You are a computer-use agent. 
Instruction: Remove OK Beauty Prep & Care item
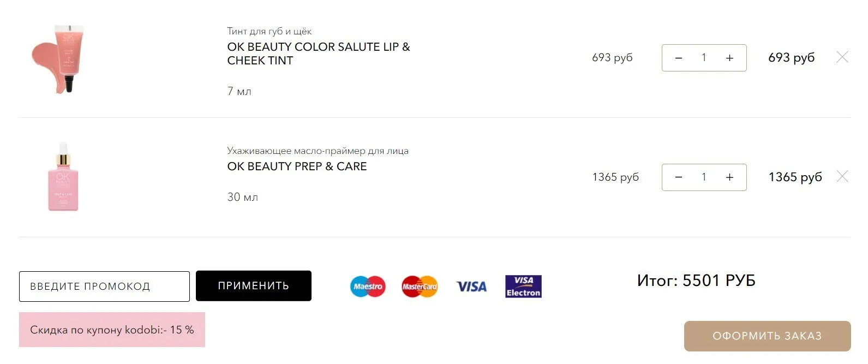842,176
